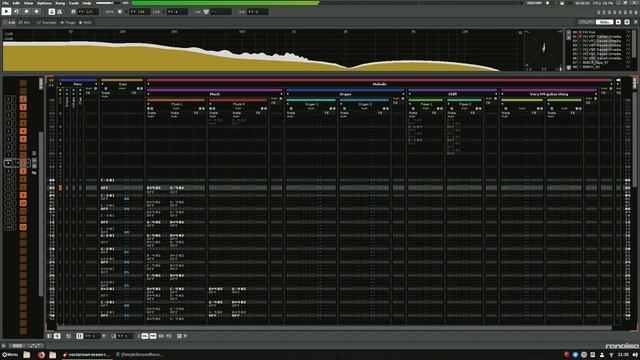Open the Tools menu

coord(74,3)
